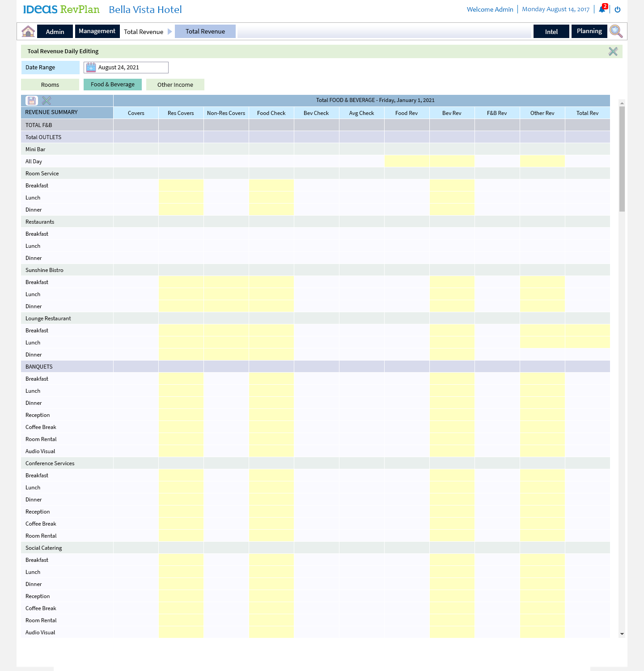
Task: Click the cancel X icon beside save
Action: click(47, 101)
